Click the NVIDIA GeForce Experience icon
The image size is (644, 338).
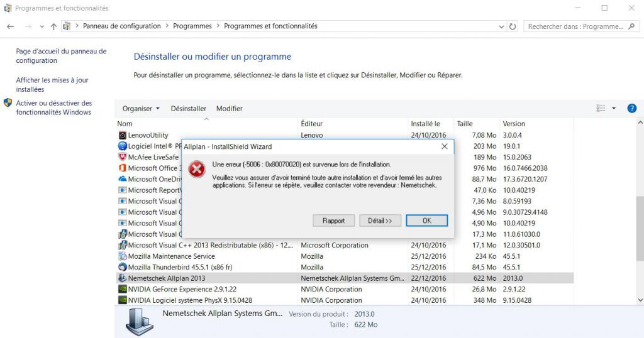click(x=123, y=289)
